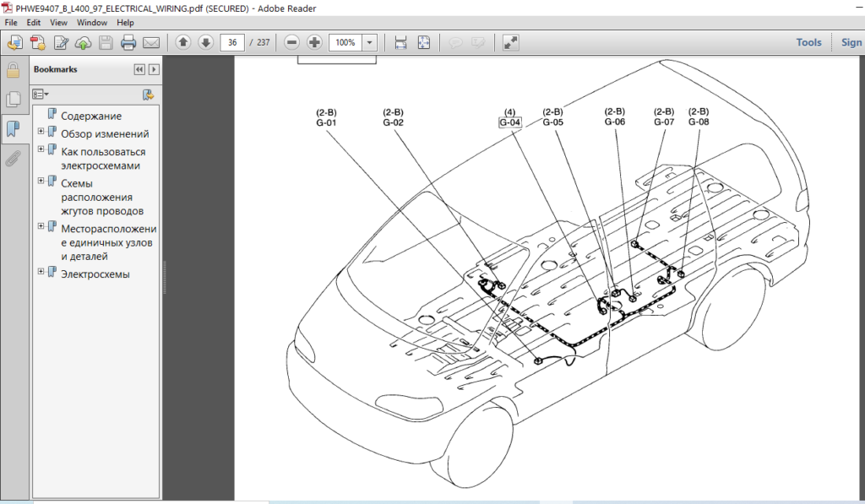Click the expand panel arrow next to Bookmarks

tap(154, 69)
